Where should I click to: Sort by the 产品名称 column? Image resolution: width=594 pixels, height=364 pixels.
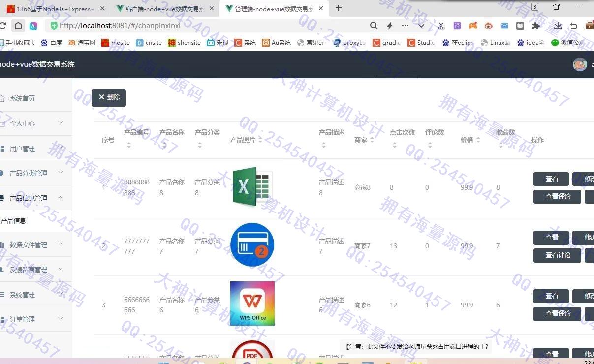(x=164, y=145)
